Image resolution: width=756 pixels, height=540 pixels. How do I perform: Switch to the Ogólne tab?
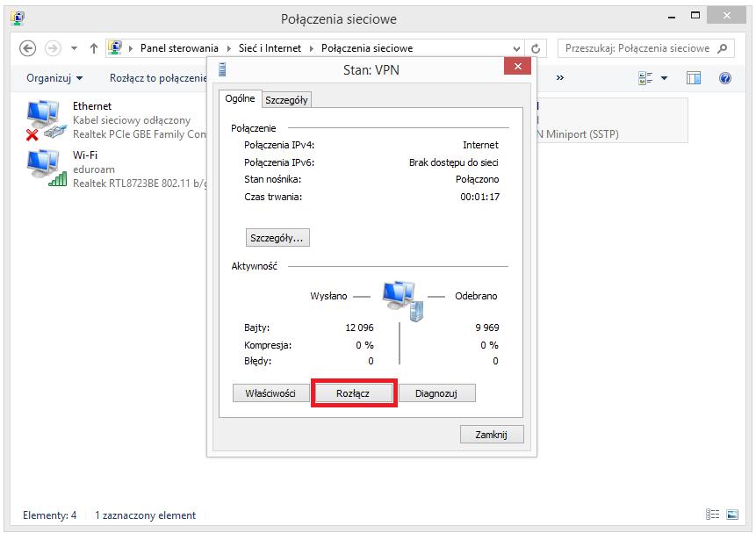click(x=240, y=98)
